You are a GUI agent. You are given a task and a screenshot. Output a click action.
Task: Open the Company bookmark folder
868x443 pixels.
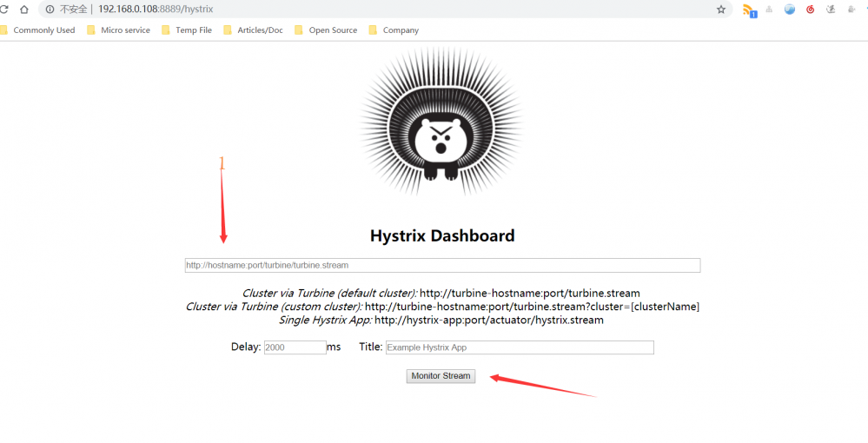click(x=394, y=30)
